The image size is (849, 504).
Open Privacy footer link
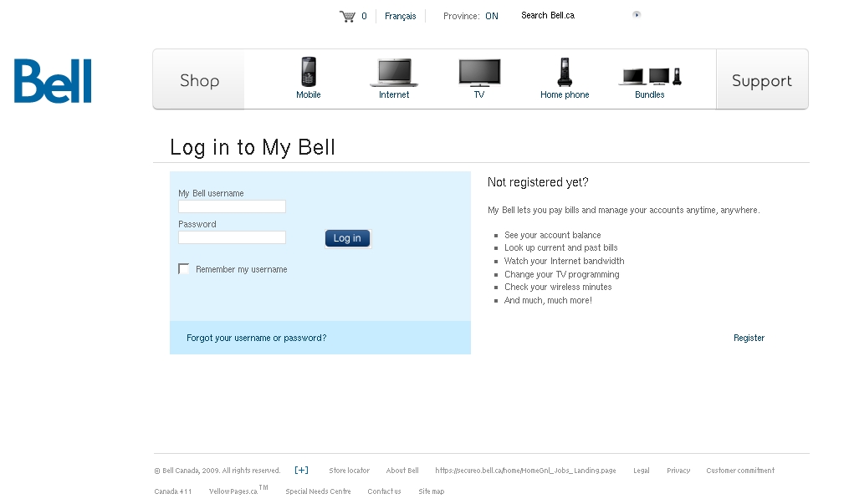(678, 471)
